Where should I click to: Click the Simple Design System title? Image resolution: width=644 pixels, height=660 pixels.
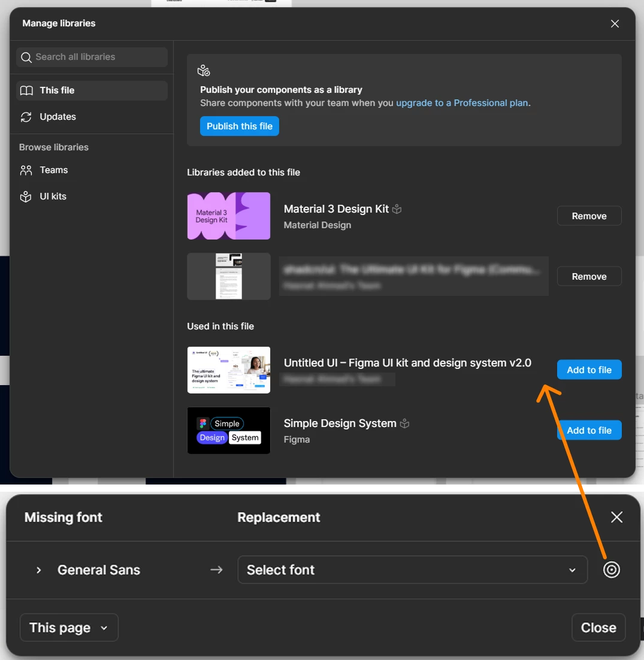tap(340, 423)
